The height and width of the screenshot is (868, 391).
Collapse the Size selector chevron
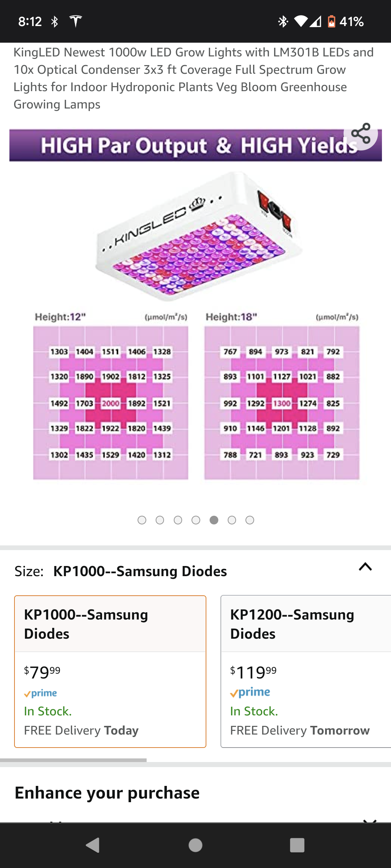365,567
